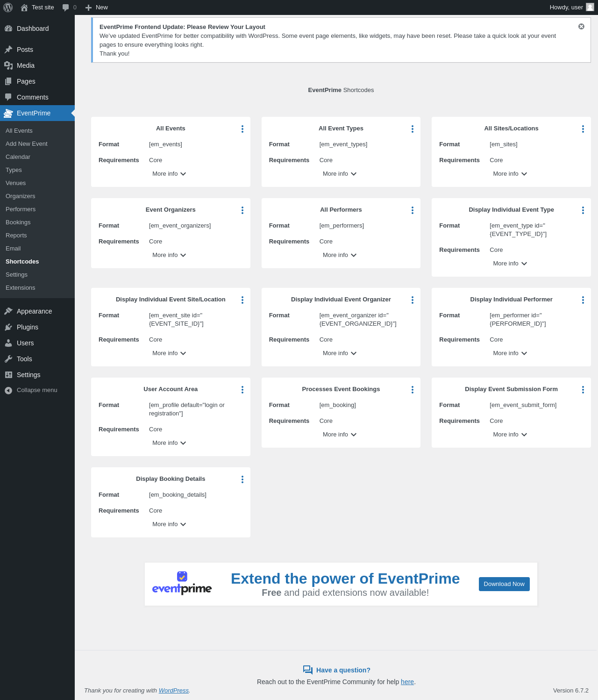Click the home icon beside Test site
The height and width of the screenshot is (700, 598).
coord(24,7)
